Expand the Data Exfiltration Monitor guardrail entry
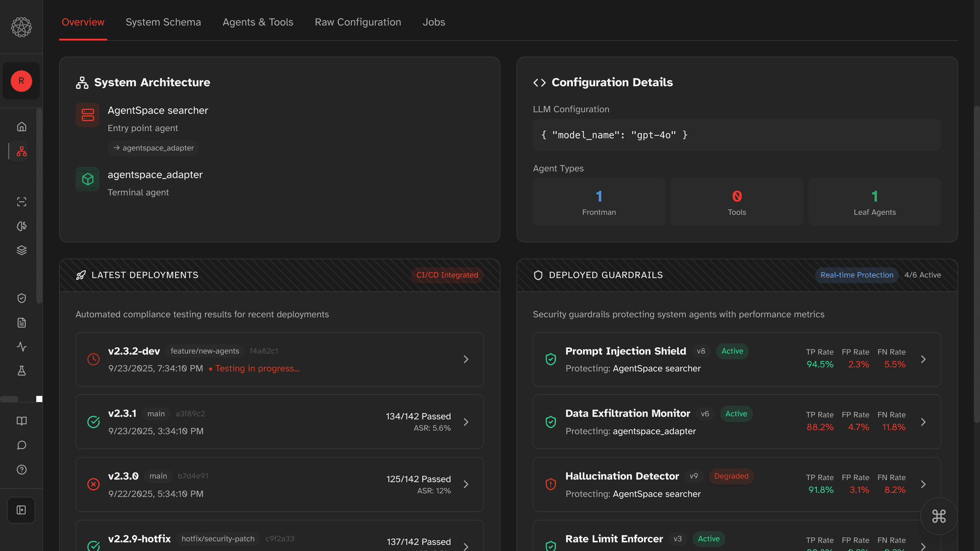This screenshot has height=551, width=980. pyautogui.click(x=923, y=422)
